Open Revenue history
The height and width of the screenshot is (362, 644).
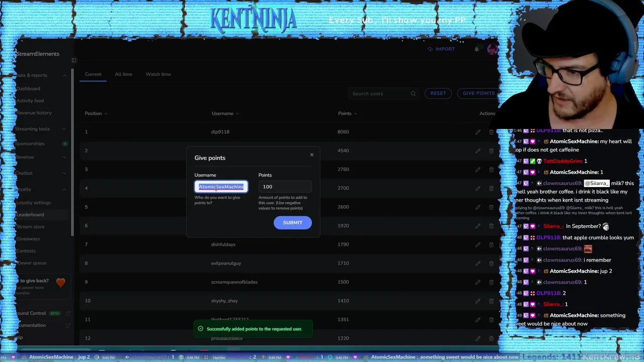[34, 113]
